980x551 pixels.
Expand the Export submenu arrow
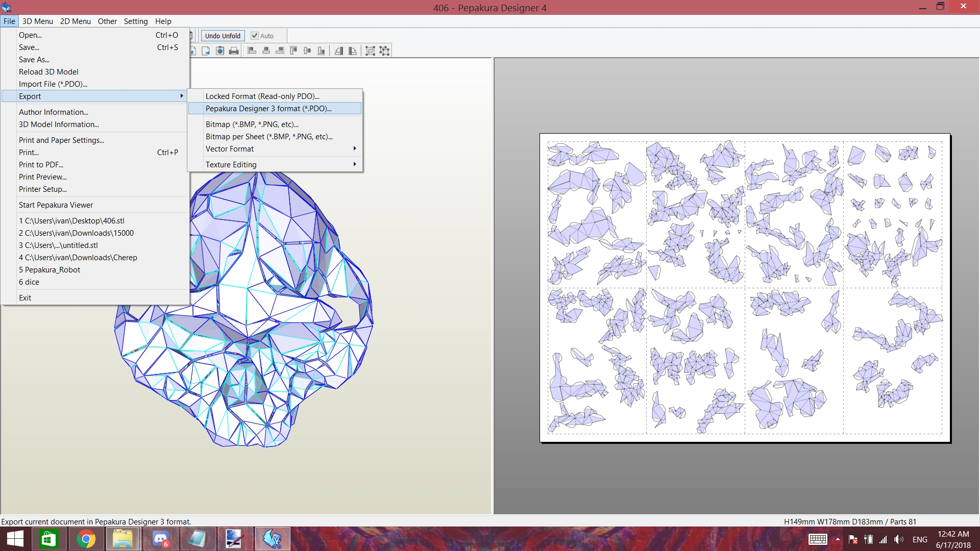(181, 96)
